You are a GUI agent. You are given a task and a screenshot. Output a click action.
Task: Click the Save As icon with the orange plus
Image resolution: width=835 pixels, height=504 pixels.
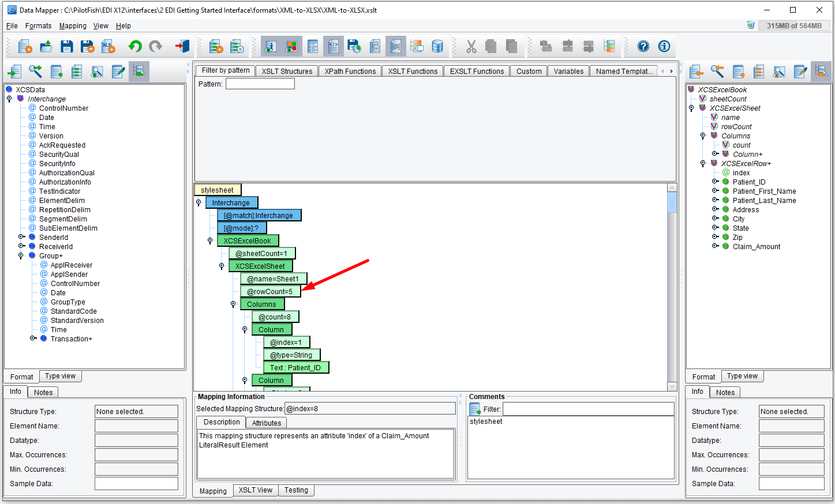pos(88,47)
